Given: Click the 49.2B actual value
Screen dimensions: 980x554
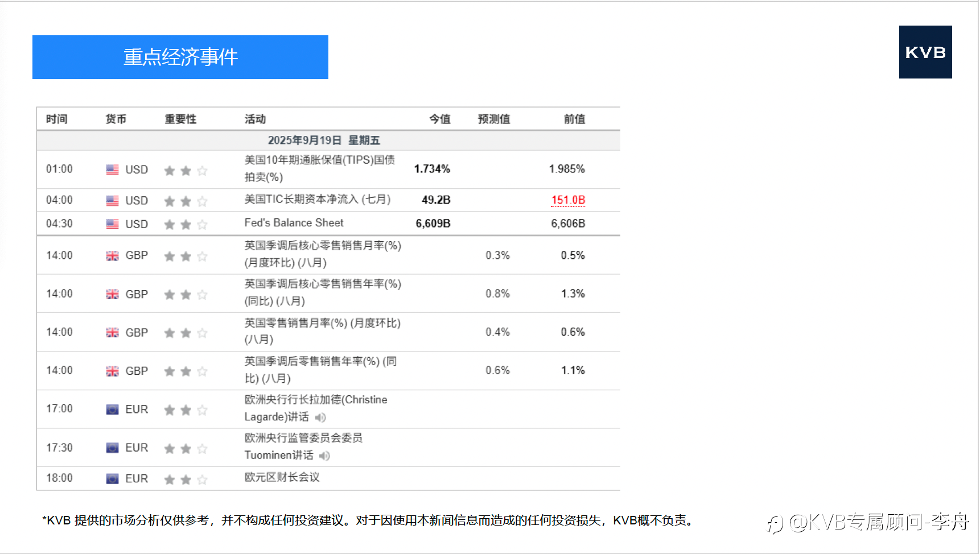Looking at the screenshot, I should pyautogui.click(x=436, y=200).
